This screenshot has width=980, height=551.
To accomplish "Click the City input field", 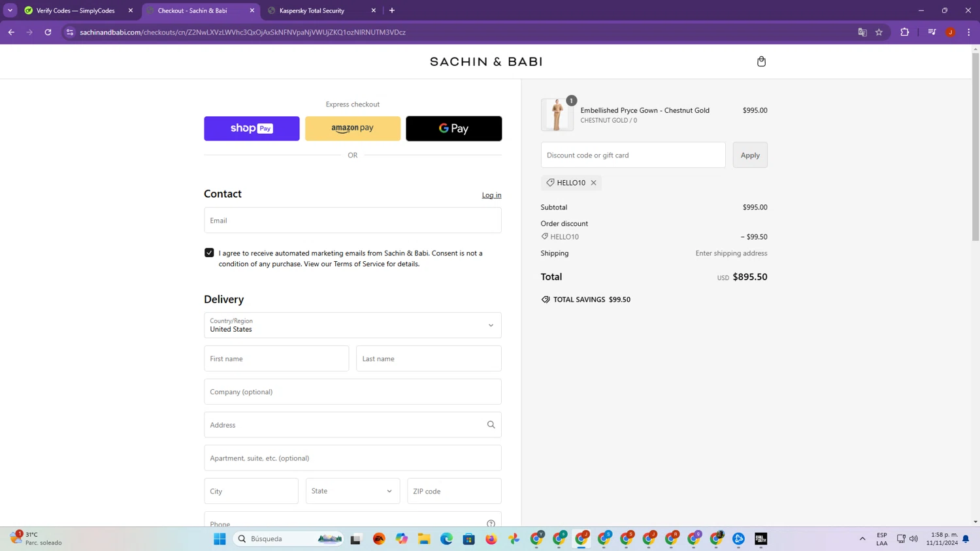I will [x=251, y=491].
